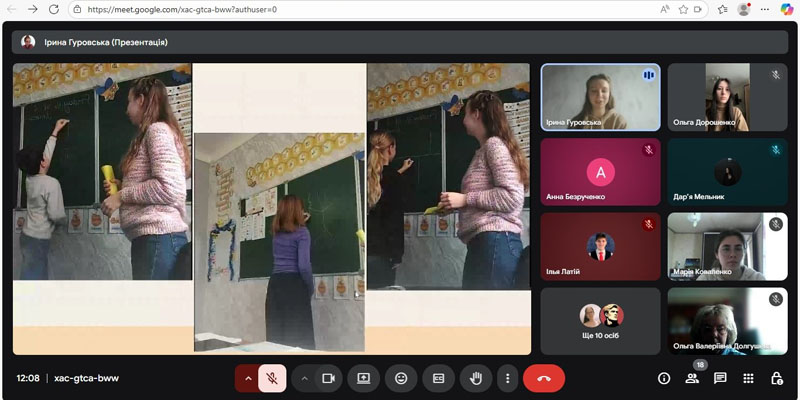Expand video settings arrow beside camera
The image size is (800, 400).
tap(304, 378)
